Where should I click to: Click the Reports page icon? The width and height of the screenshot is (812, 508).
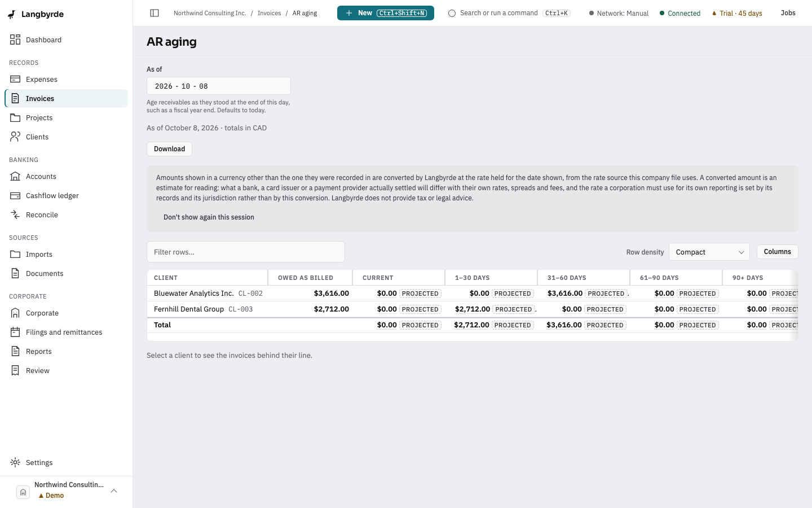pos(15,351)
